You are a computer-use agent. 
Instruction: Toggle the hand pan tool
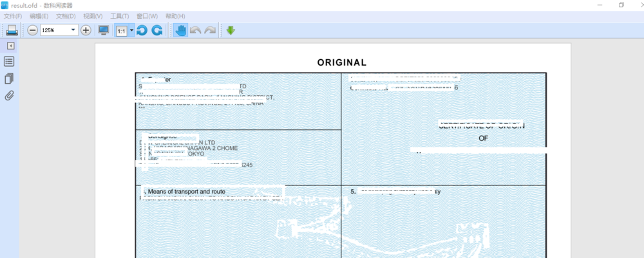(180, 30)
